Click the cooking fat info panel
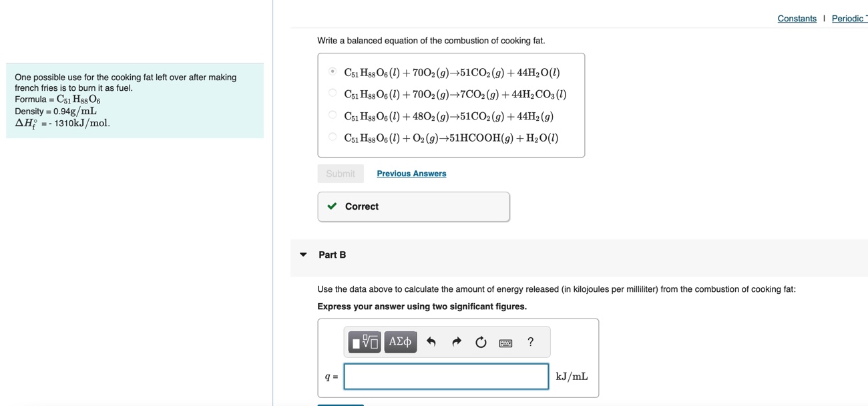868x406 pixels. coord(135,101)
